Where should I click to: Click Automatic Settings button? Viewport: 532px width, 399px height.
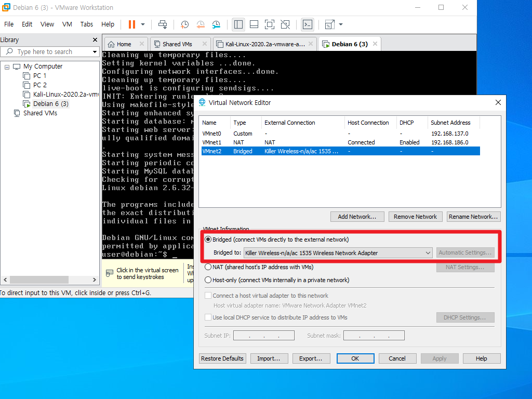tap(465, 252)
